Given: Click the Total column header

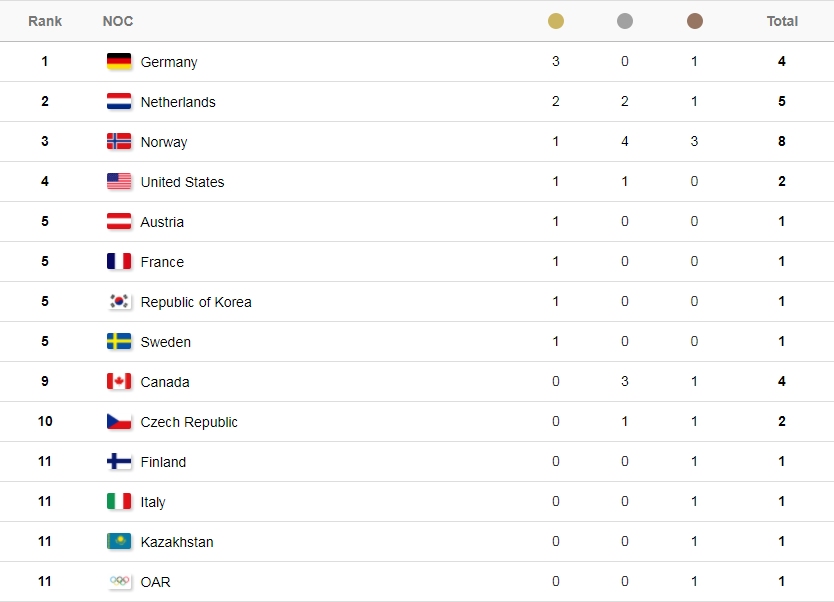Looking at the screenshot, I should [782, 21].
